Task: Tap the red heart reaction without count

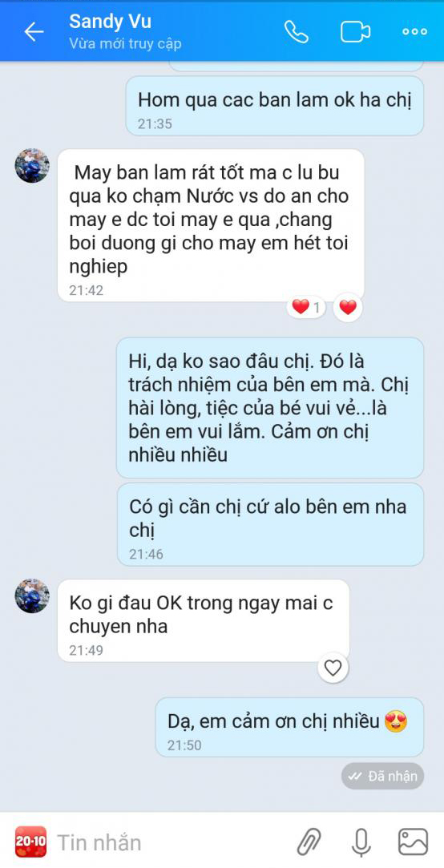Action: (x=348, y=307)
